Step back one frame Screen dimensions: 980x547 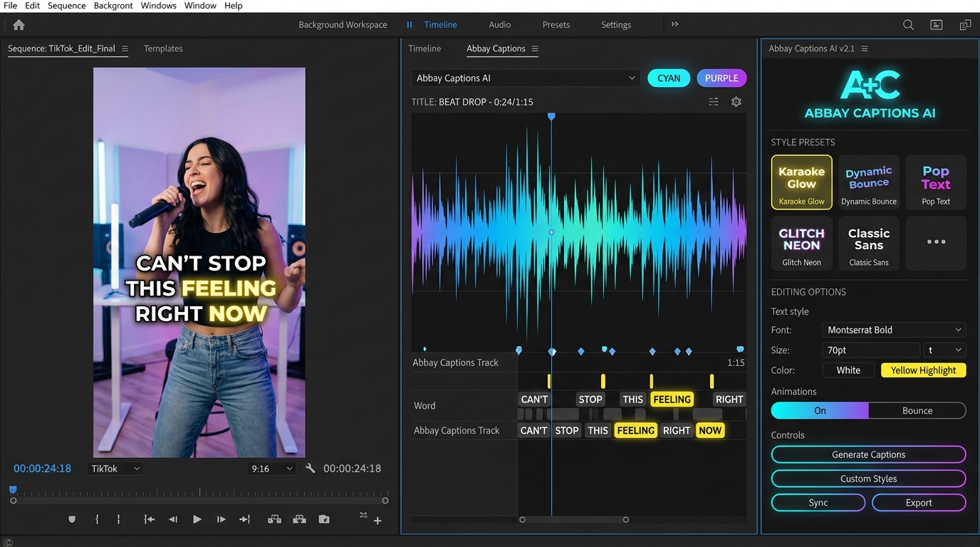(173, 520)
